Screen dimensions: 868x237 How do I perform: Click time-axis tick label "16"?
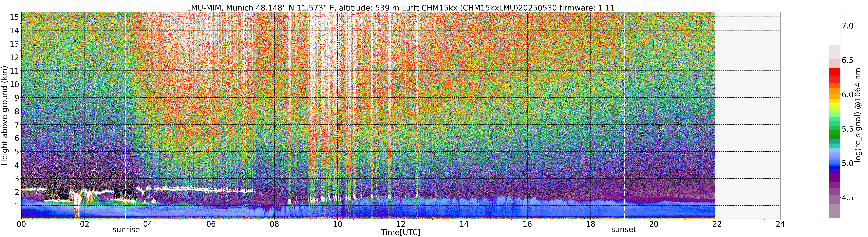click(527, 224)
